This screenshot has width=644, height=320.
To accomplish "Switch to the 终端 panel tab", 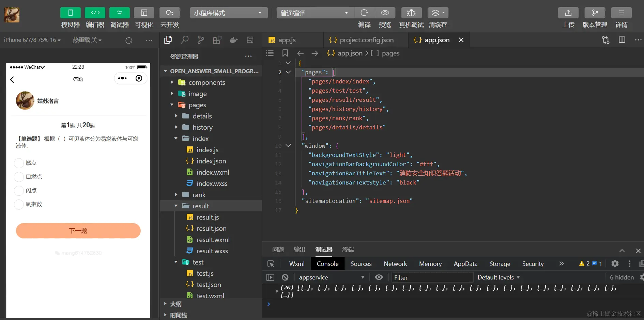I will pos(348,250).
